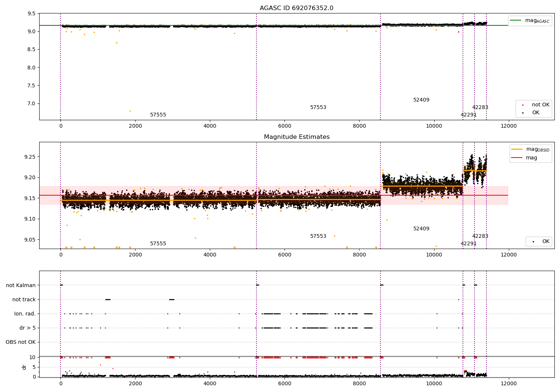Click obsid label '57553' in the AGASC plot

coord(318,108)
